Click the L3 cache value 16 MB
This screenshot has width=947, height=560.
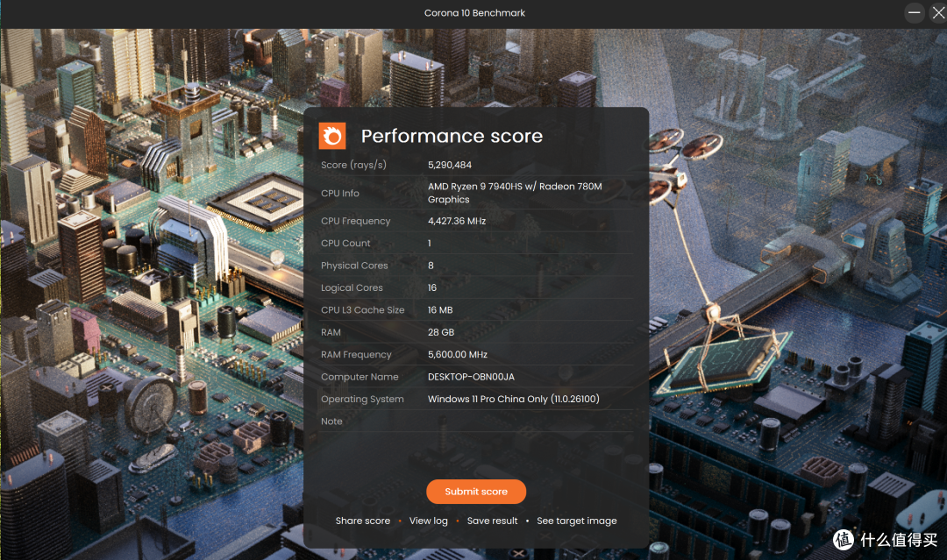tap(440, 309)
